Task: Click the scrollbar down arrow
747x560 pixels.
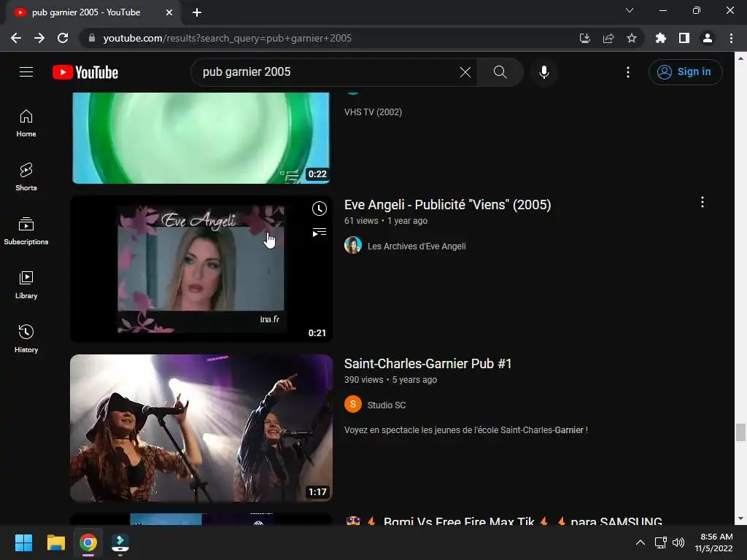Action: point(740,518)
